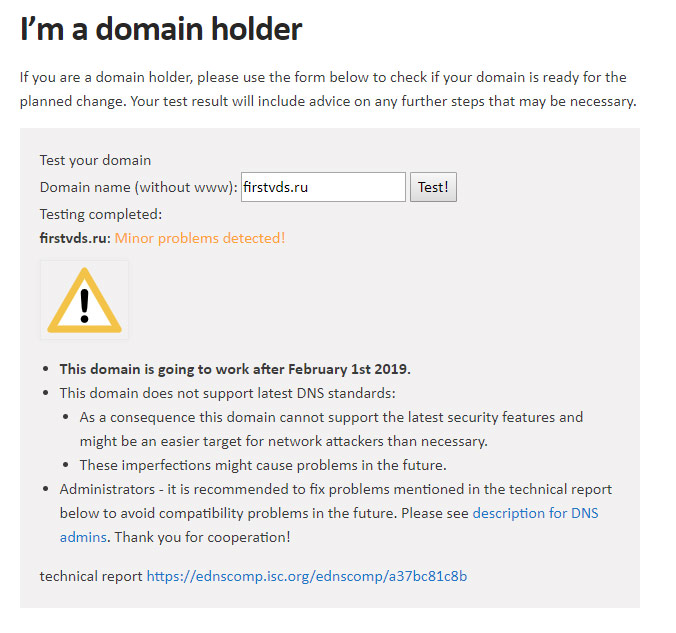The height and width of the screenshot is (633, 676).
Task: Click the bold "February 1st 2019" bullet line
Action: (x=235, y=369)
